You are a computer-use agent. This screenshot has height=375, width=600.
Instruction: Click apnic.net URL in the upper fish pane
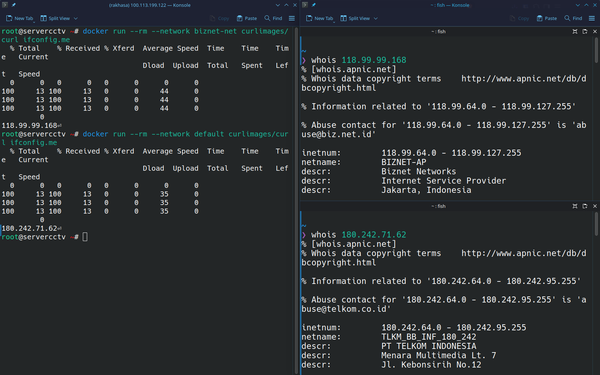pos(523,79)
